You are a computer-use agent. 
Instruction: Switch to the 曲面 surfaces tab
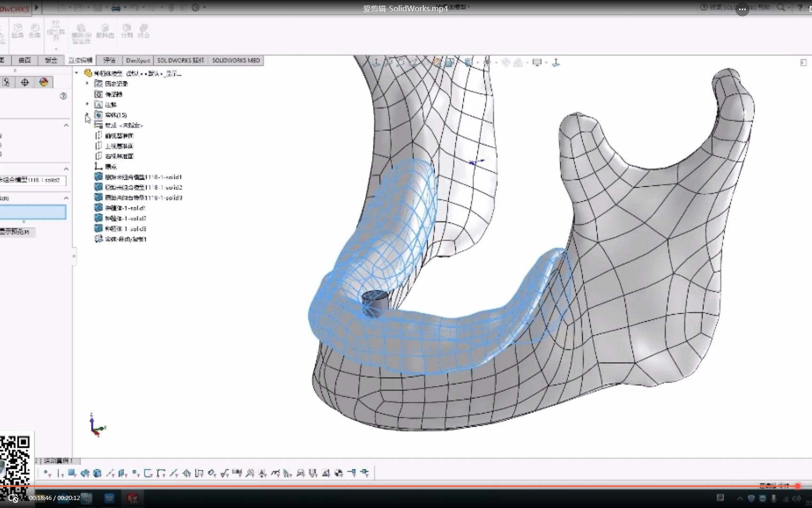(25, 60)
